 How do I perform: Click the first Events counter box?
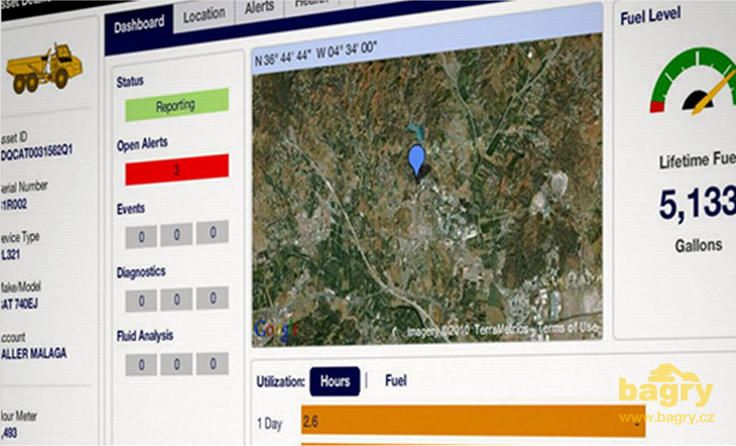tap(141, 237)
